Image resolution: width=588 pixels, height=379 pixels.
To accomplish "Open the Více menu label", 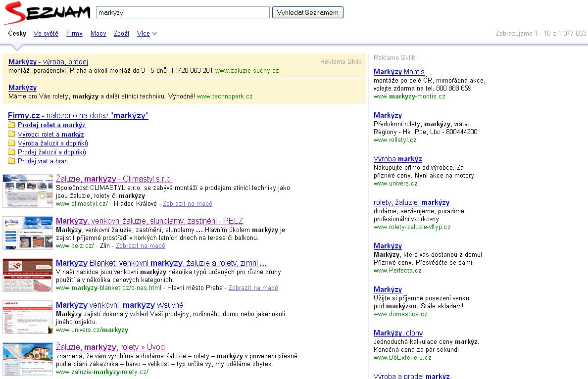I will click(x=143, y=33).
